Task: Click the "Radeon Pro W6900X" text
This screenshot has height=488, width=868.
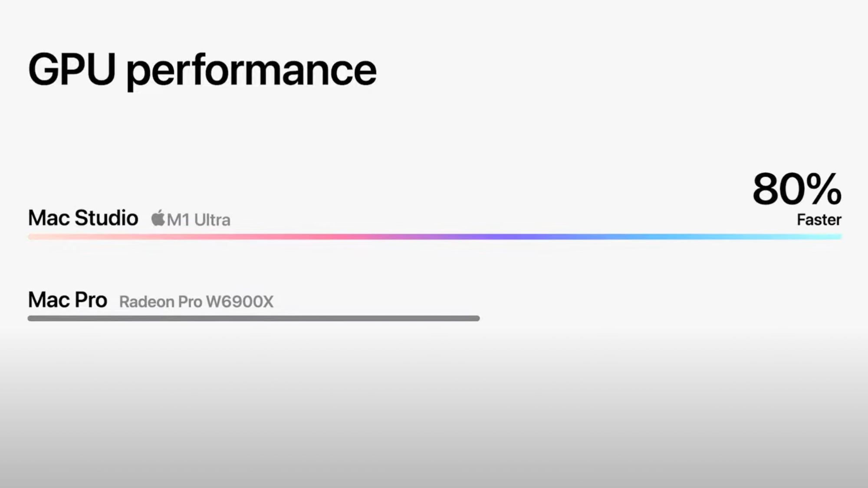Action: [196, 302]
